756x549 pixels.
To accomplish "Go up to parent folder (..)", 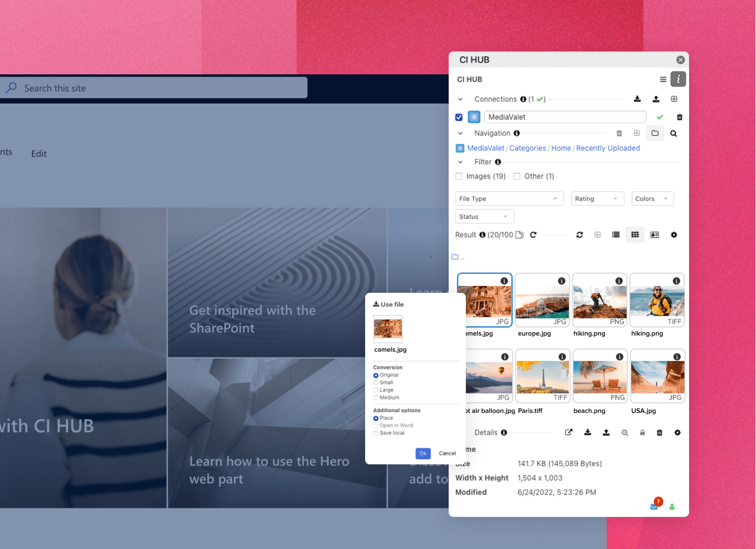I will click(458, 257).
